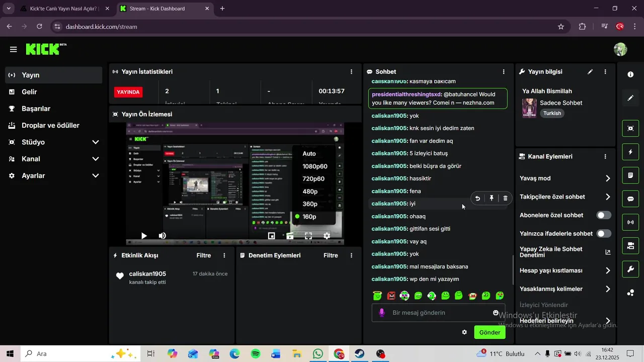
Task: Enable Abonelere özel sohbet switch
Action: tap(604, 215)
